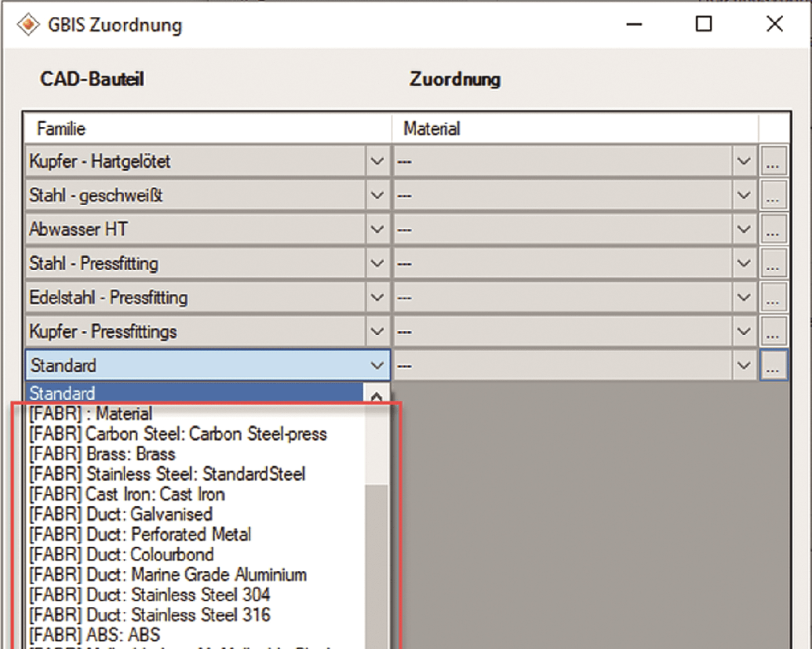Choose [FABR] Carbon Steel: Carbon Steel-press

click(179, 434)
